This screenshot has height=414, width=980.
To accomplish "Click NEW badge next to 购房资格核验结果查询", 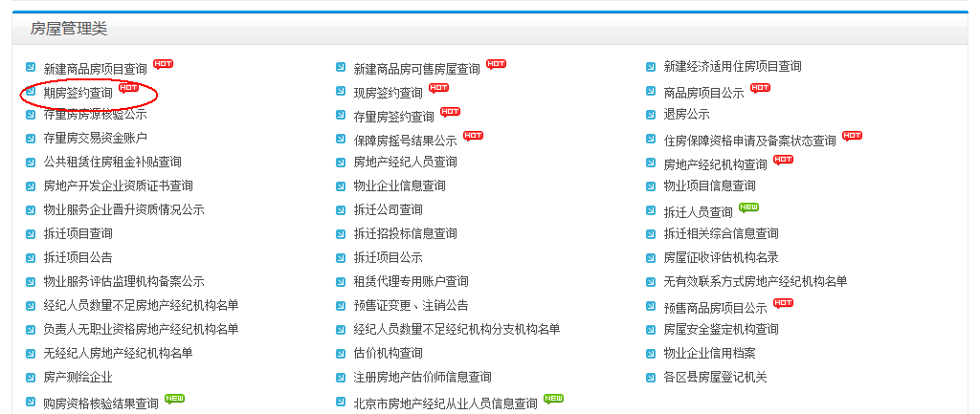I will point(174,399).
